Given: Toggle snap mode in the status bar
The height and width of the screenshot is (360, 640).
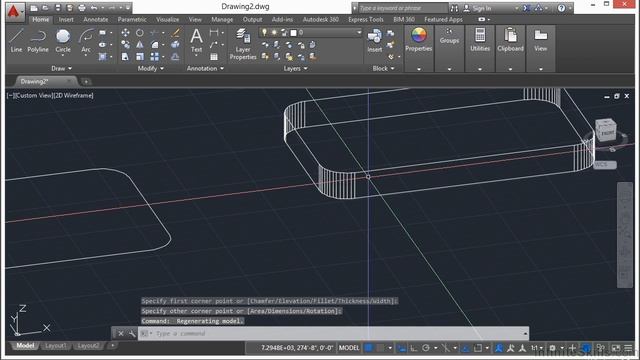Looking at the screenshot, I should coord(380,348).
